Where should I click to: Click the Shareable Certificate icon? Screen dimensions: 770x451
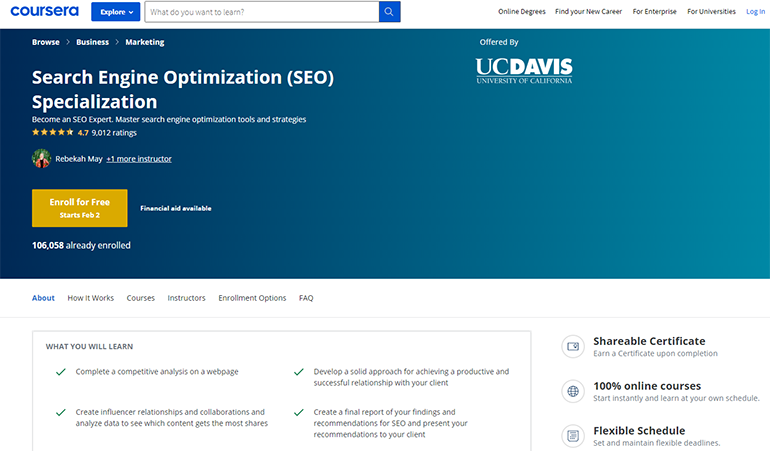point(573,346)
